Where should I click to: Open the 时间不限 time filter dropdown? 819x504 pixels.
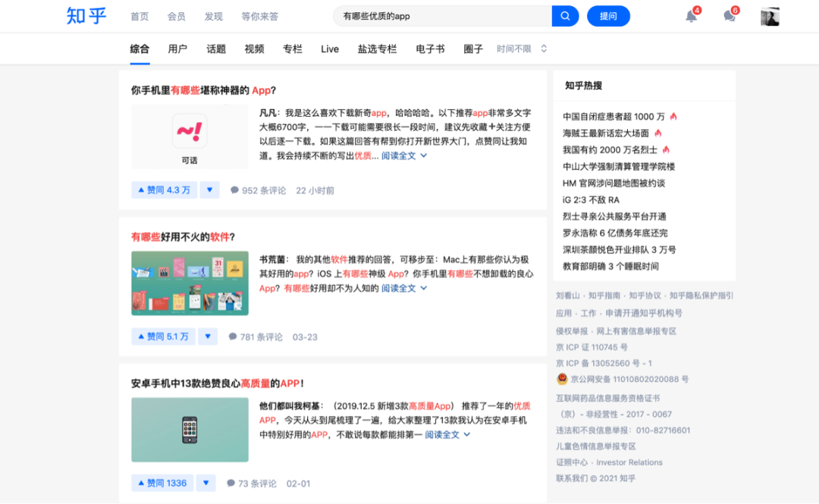coord(521,49)
